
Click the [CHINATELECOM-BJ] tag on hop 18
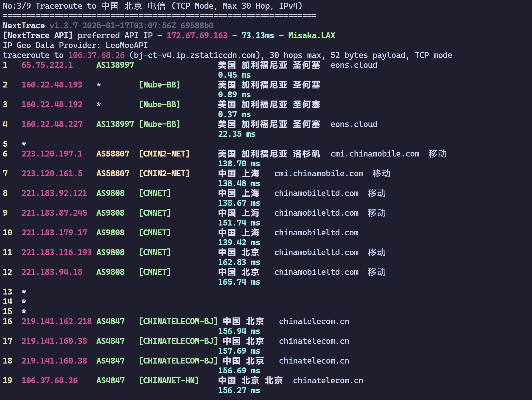[178, 361]
